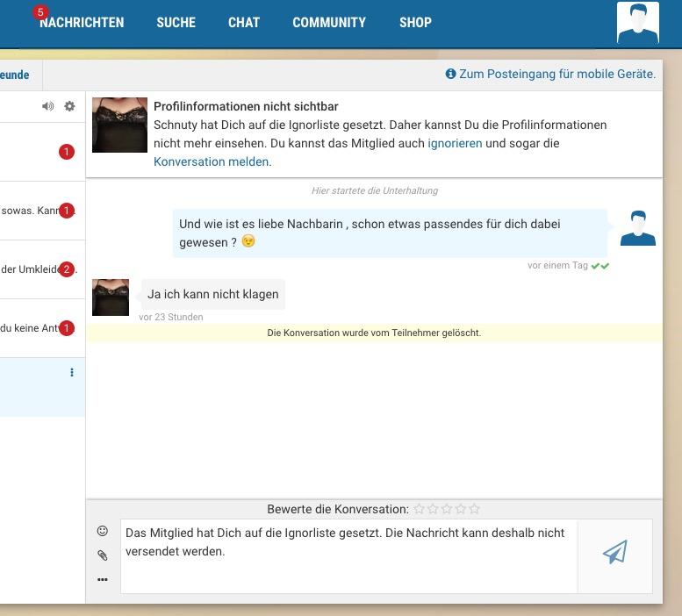Open the Nachrichten menu

(82, 23)
